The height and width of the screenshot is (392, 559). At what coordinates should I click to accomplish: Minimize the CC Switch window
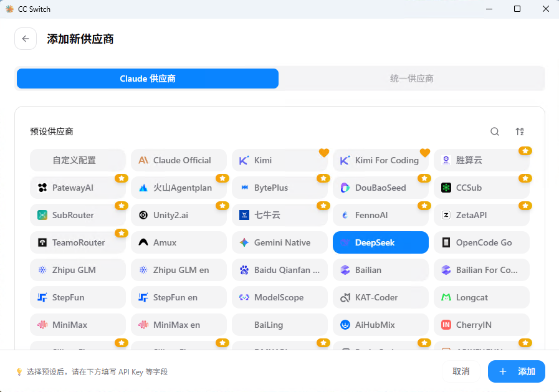coord(489,9)
